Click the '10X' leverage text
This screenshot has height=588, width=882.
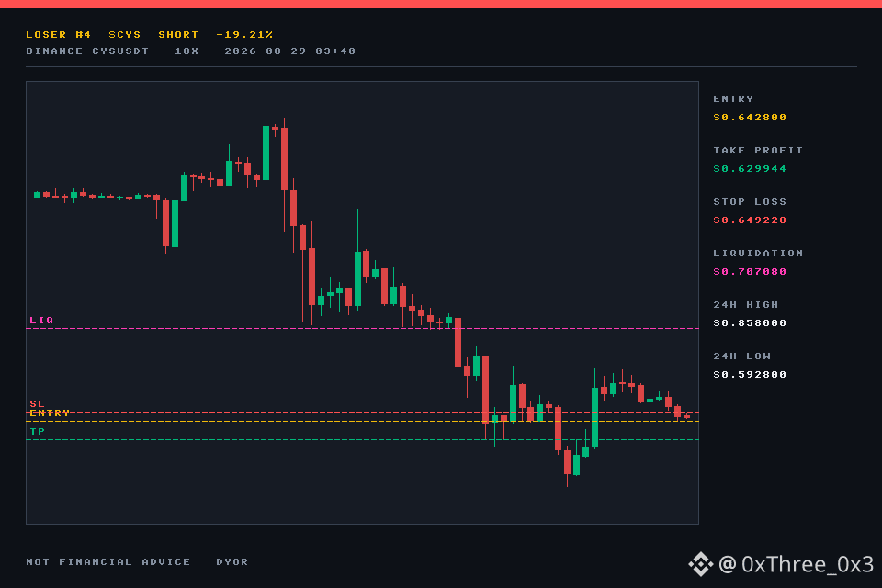coord(187,51)
